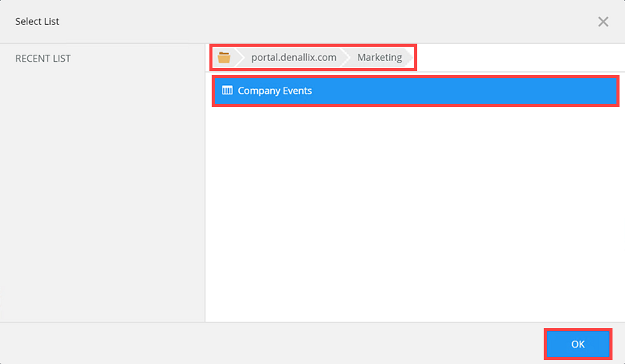Image resolution: width=625 pixels, height=364 pixels.
Task: Click the Select List dialog title
Action: pos(37,22)
